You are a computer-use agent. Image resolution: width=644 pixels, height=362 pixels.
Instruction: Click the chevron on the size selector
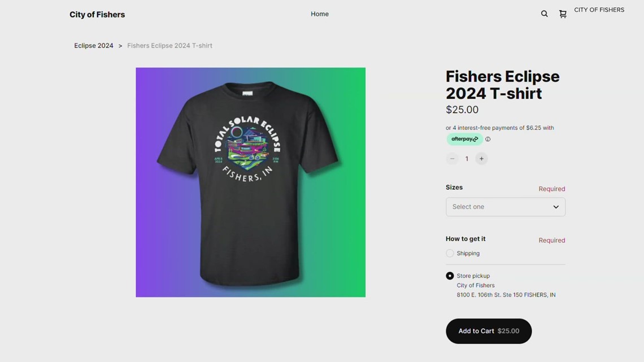(x=555, y=207)
